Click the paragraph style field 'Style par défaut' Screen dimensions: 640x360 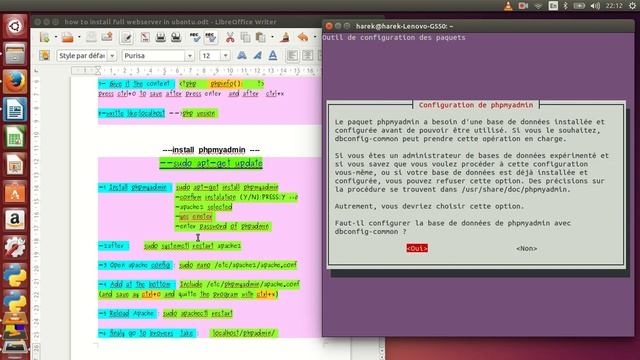(82, 56)
